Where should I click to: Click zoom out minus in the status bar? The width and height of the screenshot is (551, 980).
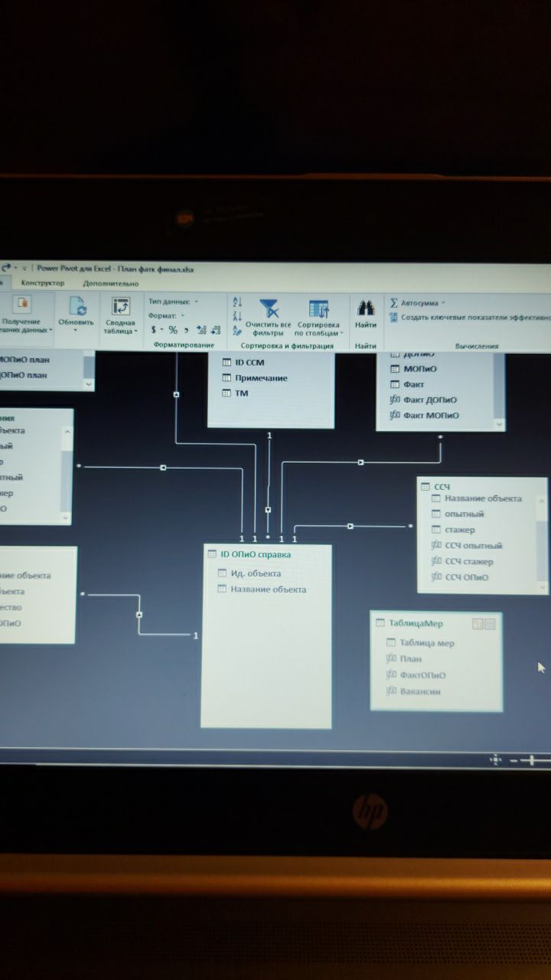coord(514,760)
